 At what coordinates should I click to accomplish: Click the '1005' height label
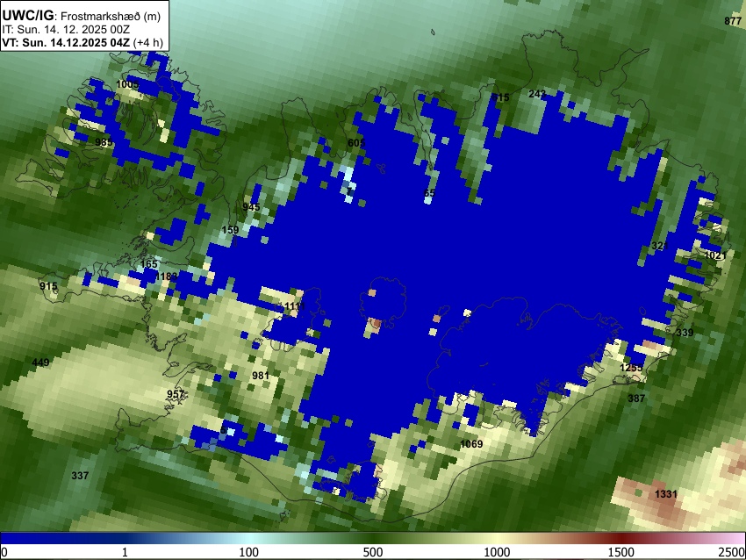tap(127, 84)
